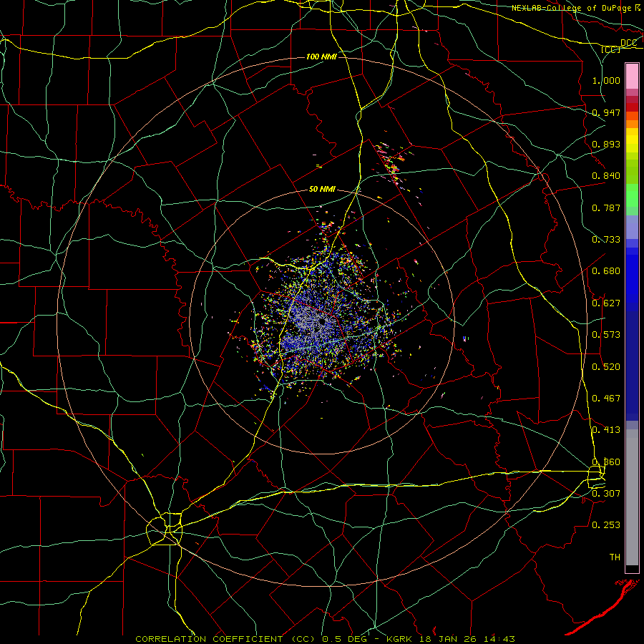Screen dimensions: 644x644
Task: Click the 0.680 scale value
Action: 606,271
